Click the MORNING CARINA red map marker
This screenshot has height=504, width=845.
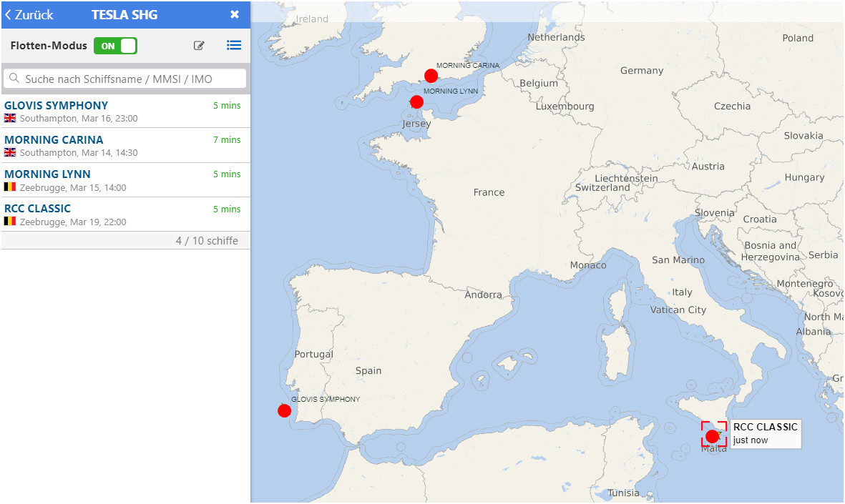point(431,76)
